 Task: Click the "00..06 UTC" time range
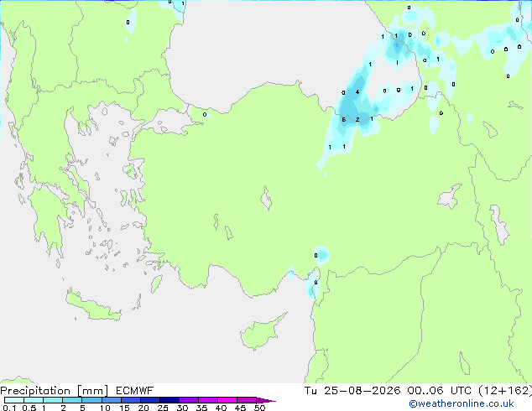point(439,391)
